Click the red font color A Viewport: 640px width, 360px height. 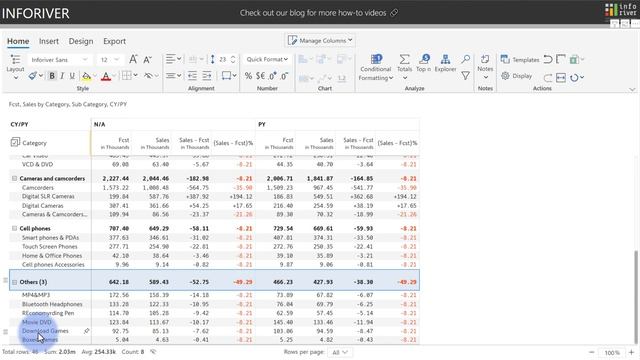pos(106,76)
